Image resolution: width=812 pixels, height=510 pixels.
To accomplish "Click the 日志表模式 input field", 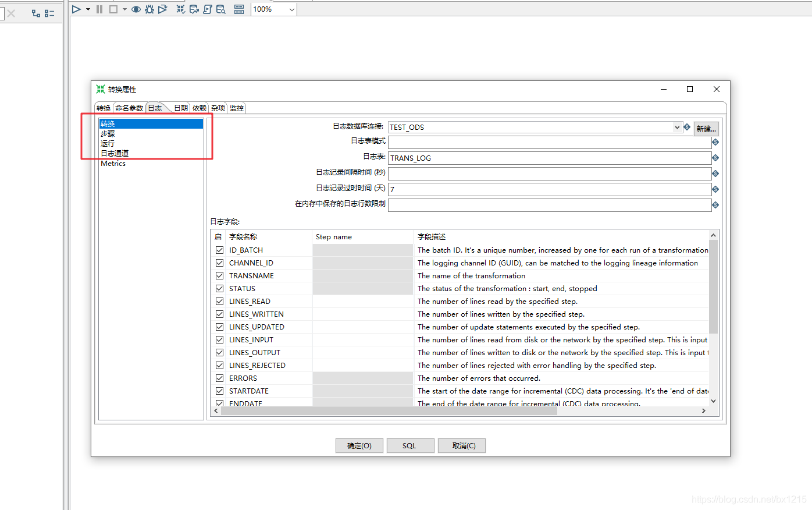I will [550, 142].
